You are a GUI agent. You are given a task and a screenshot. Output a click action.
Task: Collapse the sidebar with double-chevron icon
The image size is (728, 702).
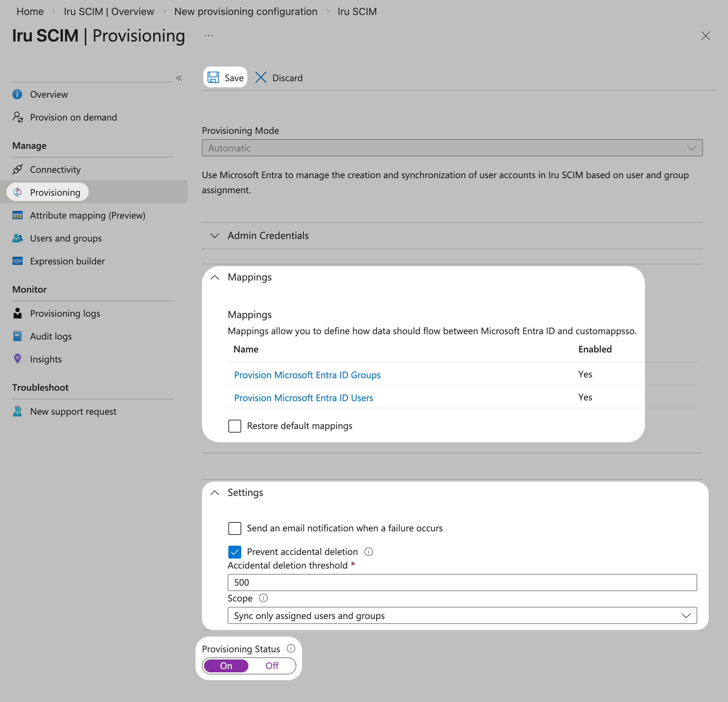[179, 78]
